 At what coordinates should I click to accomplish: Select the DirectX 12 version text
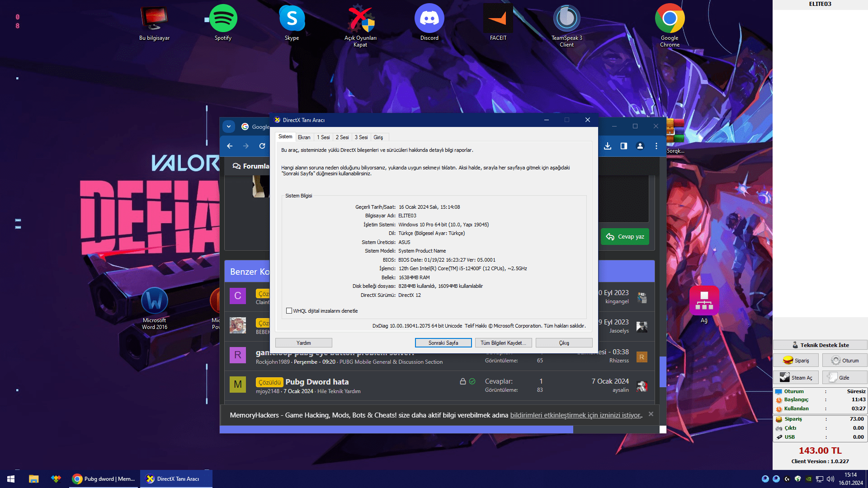click(410, 296)
